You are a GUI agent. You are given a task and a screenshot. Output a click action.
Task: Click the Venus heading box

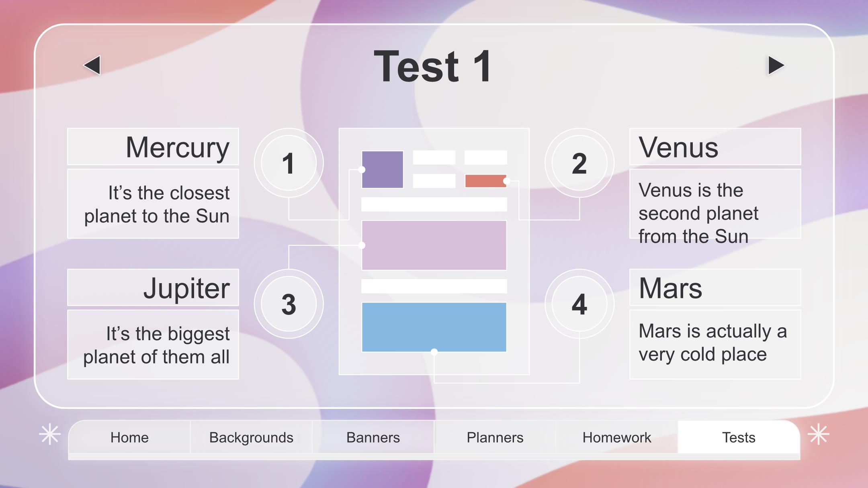[715, 147]
